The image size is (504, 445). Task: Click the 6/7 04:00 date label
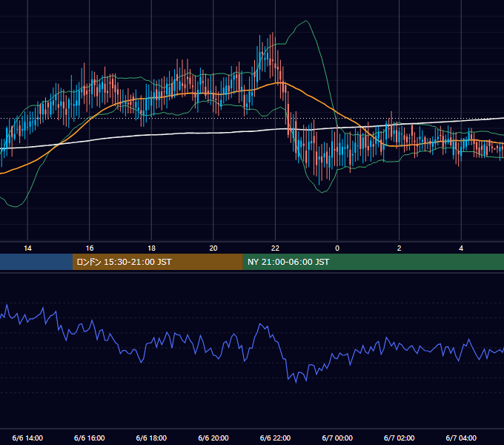(461, 438)
